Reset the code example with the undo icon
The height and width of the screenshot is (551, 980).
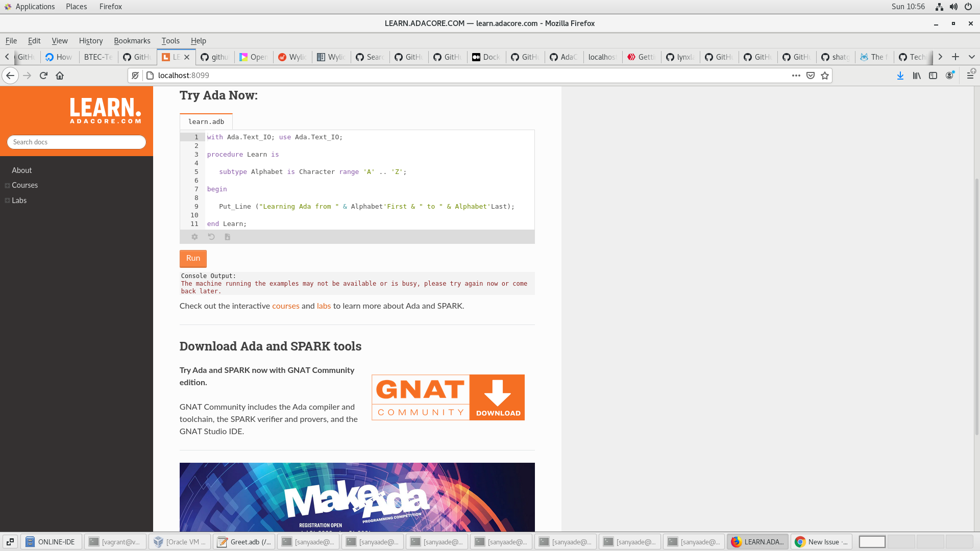(x=211, y=237)
